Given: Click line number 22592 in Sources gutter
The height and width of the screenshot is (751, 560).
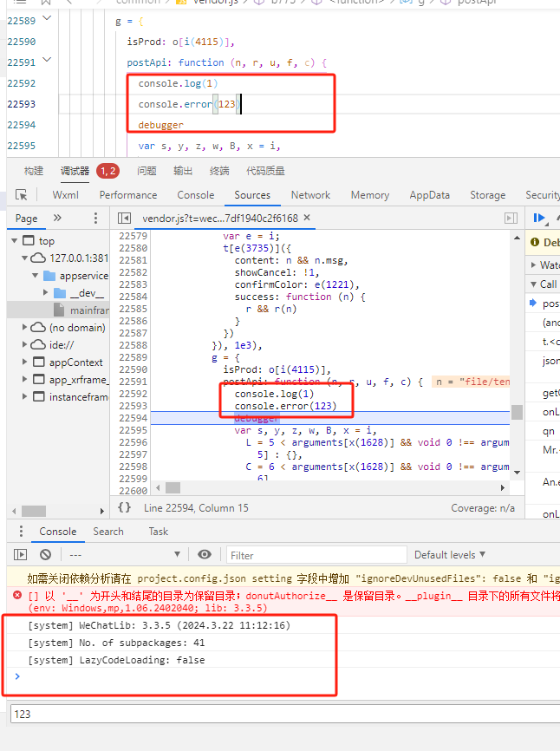Looking at the screenshot, I should 133,394.
